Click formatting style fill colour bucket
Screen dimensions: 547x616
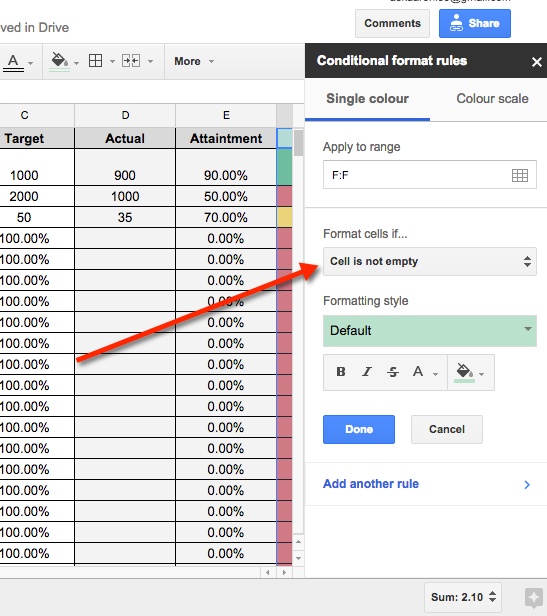click(464, 372)
